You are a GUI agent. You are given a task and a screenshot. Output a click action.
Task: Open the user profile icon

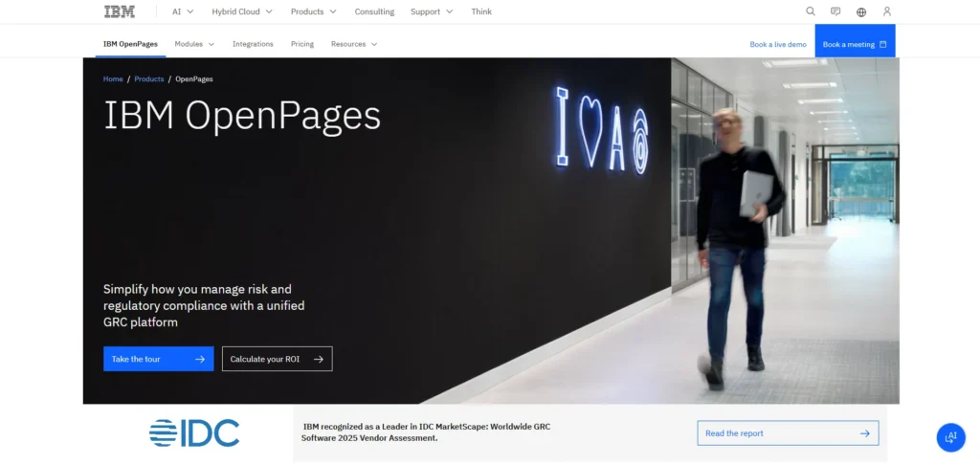point(887,11)
